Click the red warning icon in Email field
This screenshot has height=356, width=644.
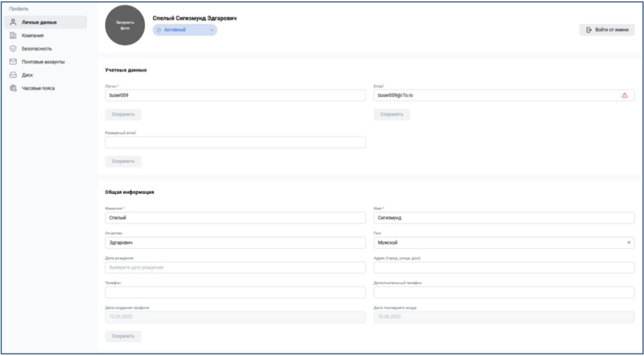point(625,95)
